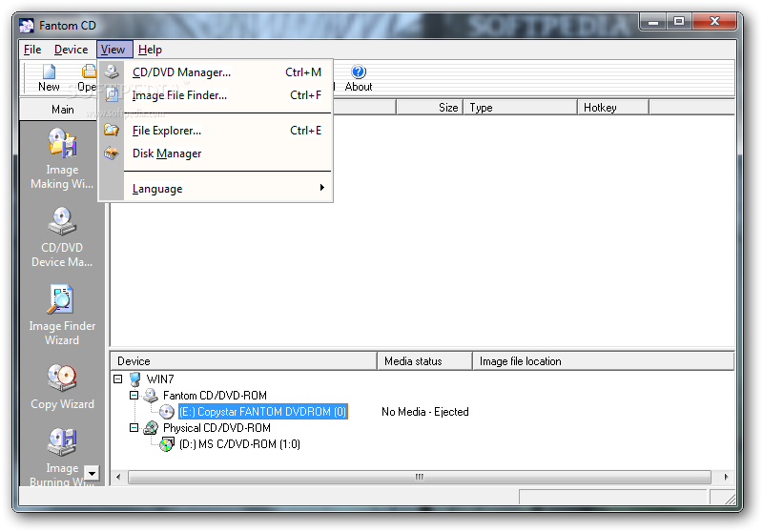Sort by the Type column header
The height and width of the screenshot is (532, 763).
(520, 108)
